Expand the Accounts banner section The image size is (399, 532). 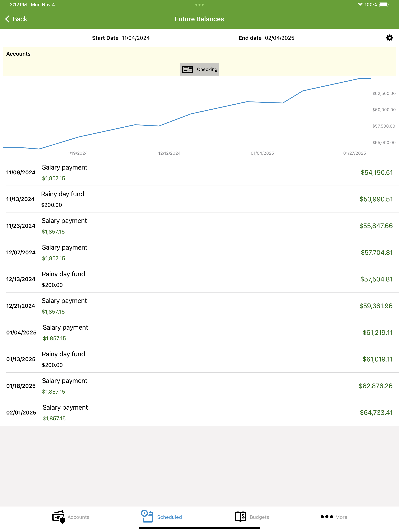tap(18, 54)
